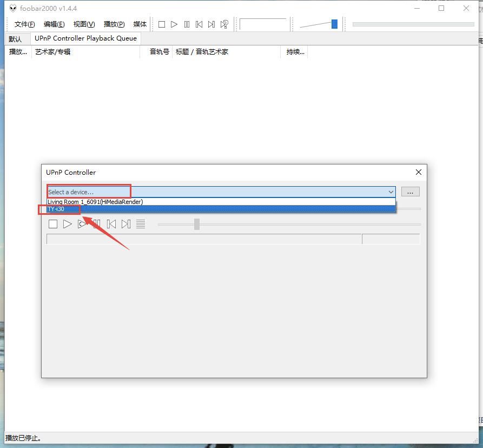Image resolution: width=483 pixels, height=448 pixels.
Task: Click the main toolbar volume slider handle
Action: point(334,24)
